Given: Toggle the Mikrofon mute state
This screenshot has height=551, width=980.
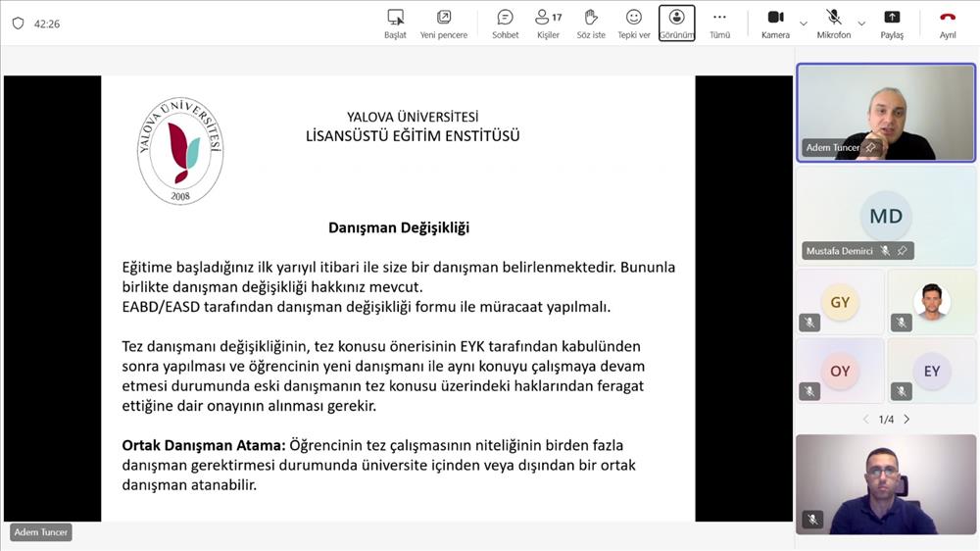Looking at the screenshot, I should coord(833,24).
